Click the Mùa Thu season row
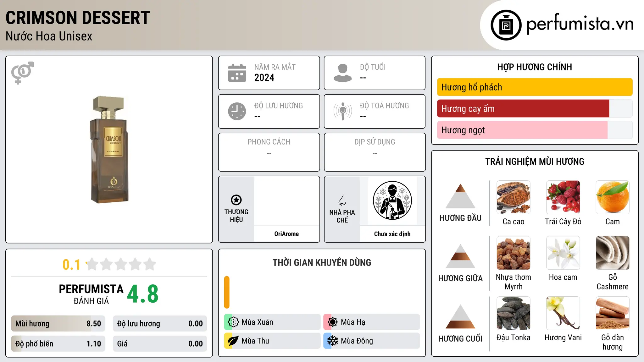The image size is (644, 362). point(272,341)
